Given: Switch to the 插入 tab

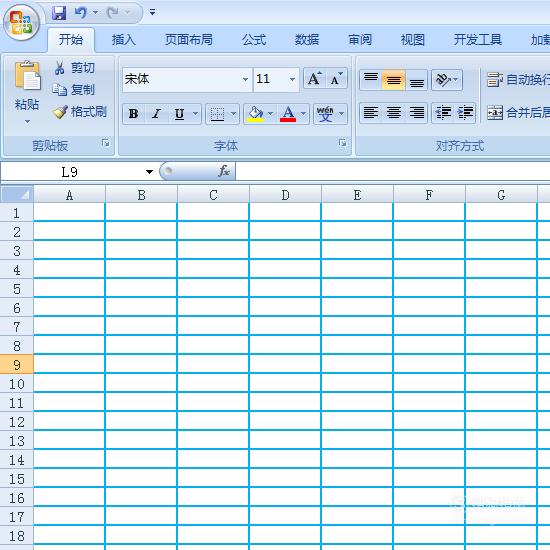Looking at the screenshot, I should tap(123, 39).
